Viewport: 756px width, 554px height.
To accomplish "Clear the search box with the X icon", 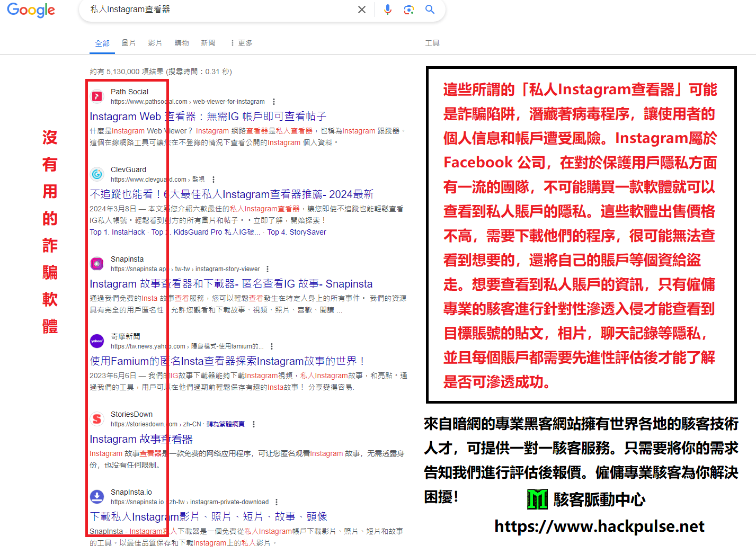I will pos(362,10).
